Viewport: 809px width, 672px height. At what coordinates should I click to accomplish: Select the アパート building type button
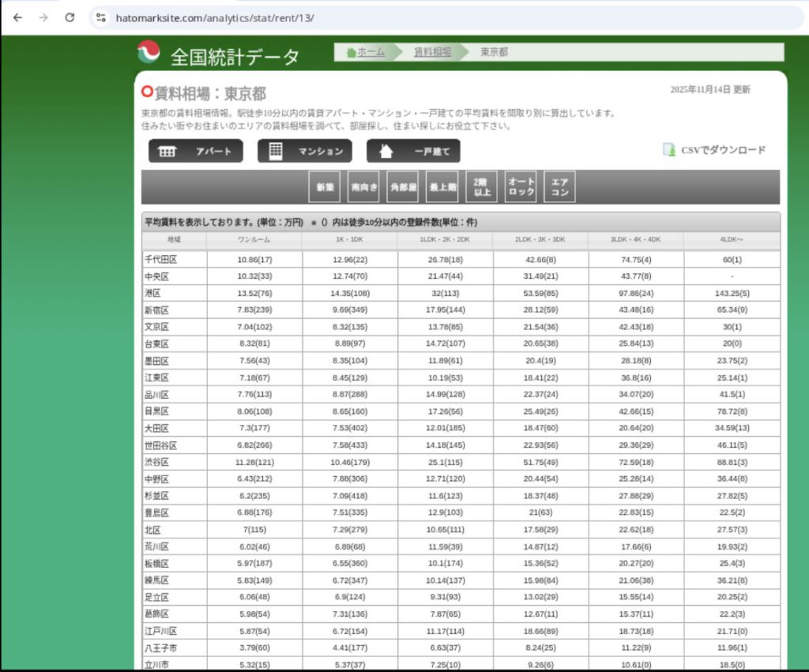[196, 151]
